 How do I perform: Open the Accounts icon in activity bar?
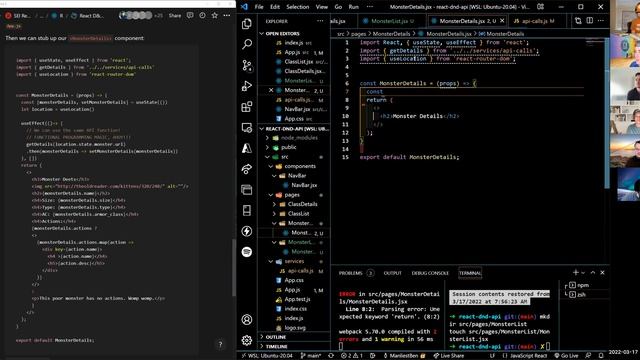coord(247,320)
